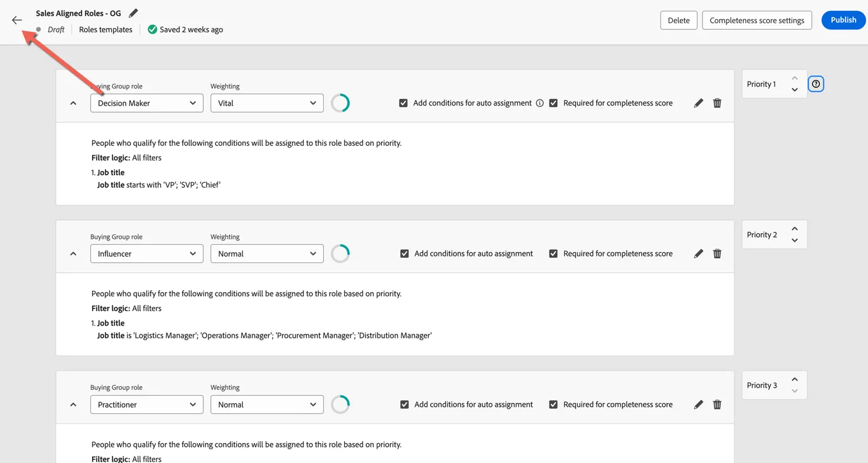Image resolution: width=868 pixels, height=463 pixels.
Task: Edit the Practitioner role conditions
Action: [x=698, y=405]
